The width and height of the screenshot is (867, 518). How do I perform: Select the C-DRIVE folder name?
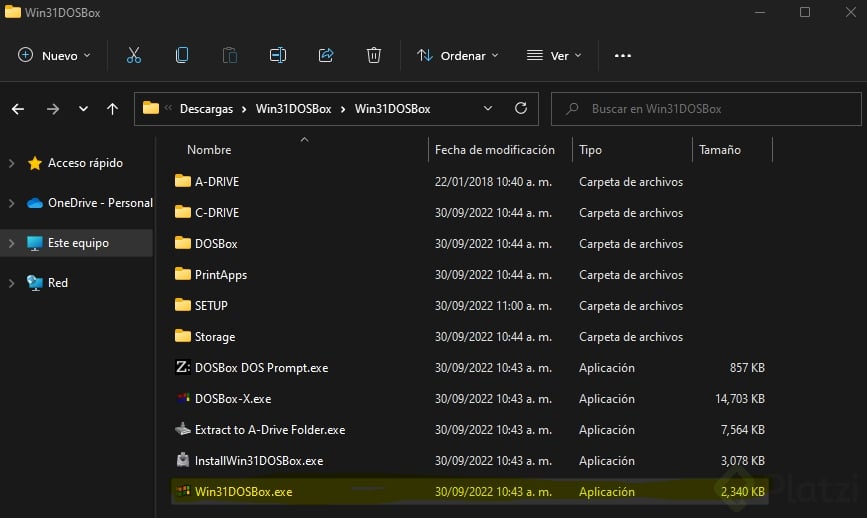217,212
